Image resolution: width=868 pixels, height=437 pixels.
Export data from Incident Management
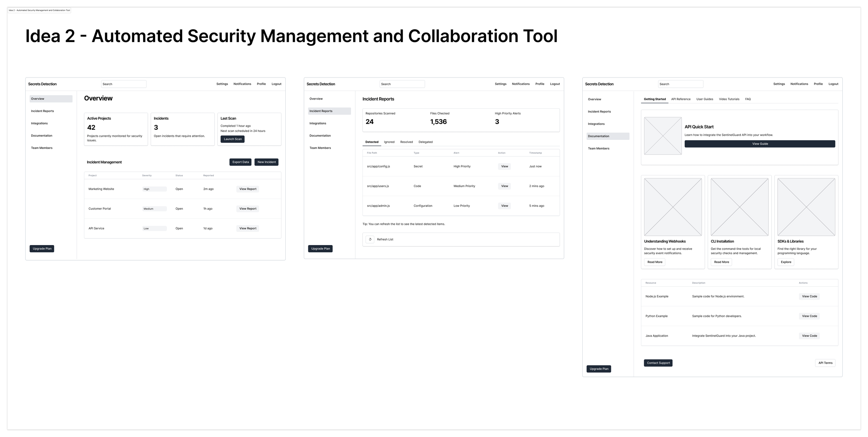pyautogui.click(x=240, y=162)
